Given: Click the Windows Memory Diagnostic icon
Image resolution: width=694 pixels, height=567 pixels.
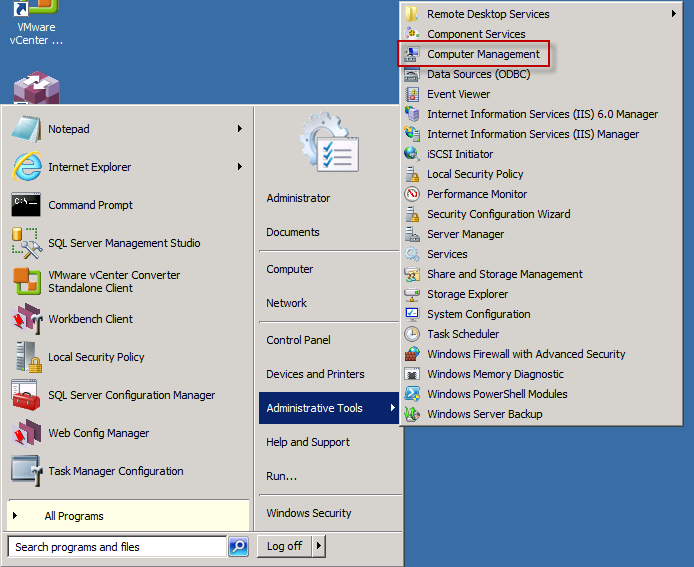Looking at the screenshot, I should click(412, 374).
